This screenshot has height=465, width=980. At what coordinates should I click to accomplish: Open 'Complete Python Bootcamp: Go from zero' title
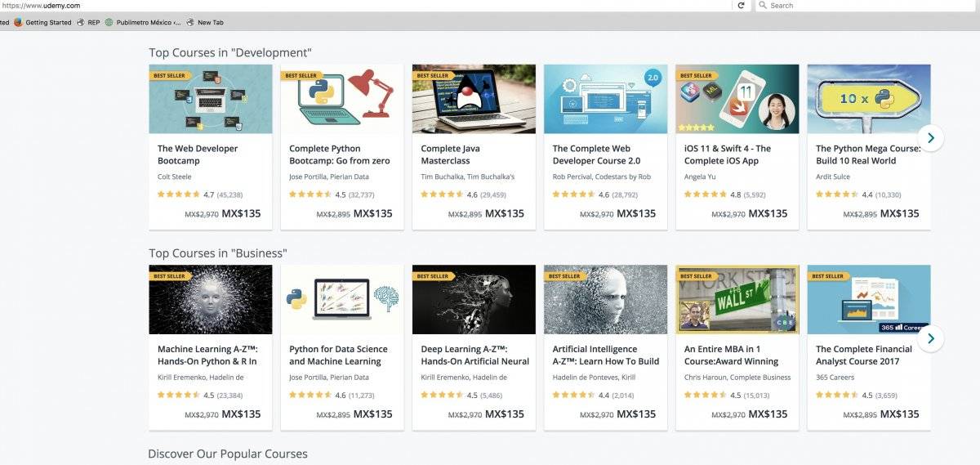coord(340,154)
